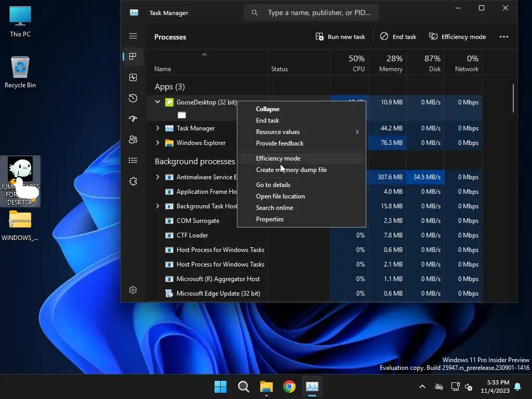Sort by the Status column header

(299, 62)
